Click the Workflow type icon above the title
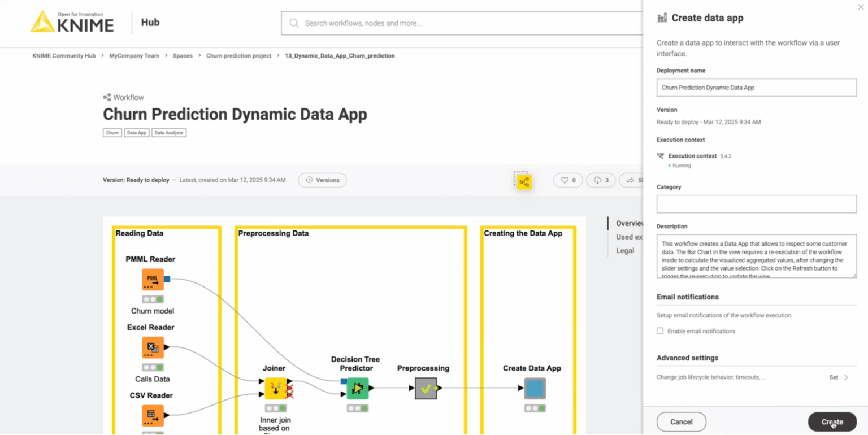This screenshot has width=868, height=435. (x=107, y=97)
